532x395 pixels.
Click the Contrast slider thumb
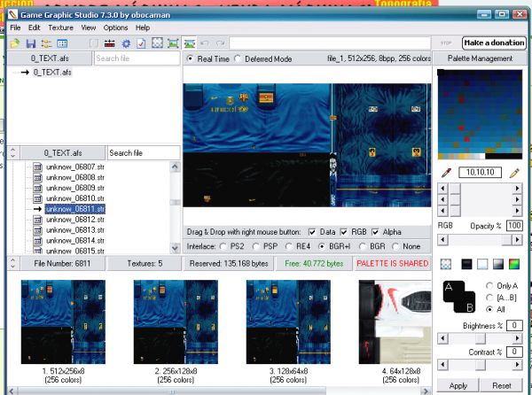coord(480,365)
